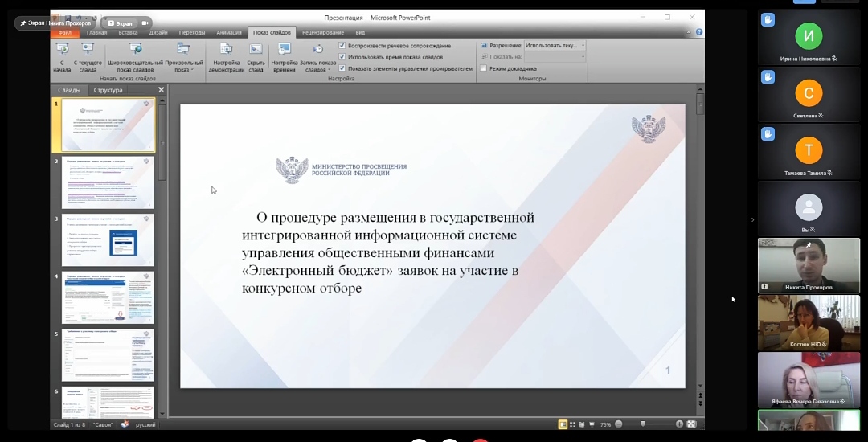868x442 pixels.
Task: Open the Анимация ribbon tab
Action: coord(229,33)
